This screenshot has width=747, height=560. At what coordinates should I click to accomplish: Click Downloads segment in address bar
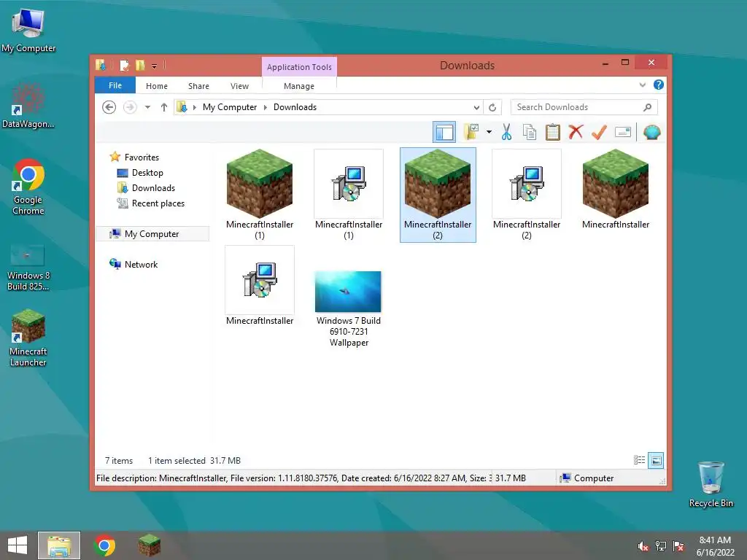pyautogui.click(x=295, y=107)
